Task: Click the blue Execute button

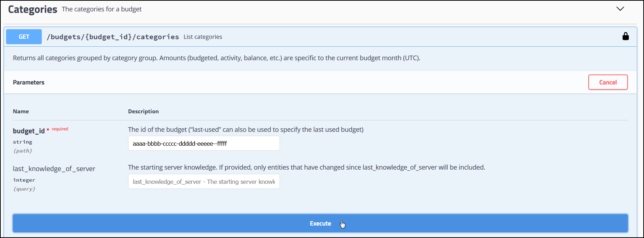Action: pos(320,223)
